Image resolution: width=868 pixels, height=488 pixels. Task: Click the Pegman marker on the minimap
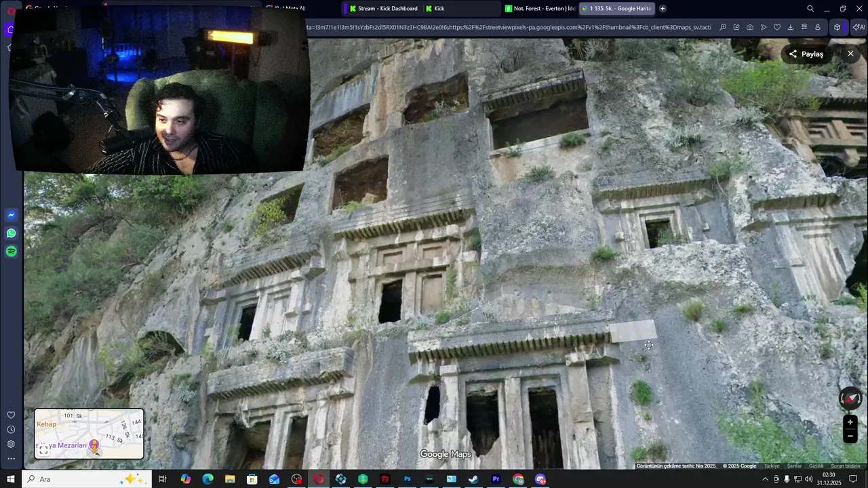[94, 445]
